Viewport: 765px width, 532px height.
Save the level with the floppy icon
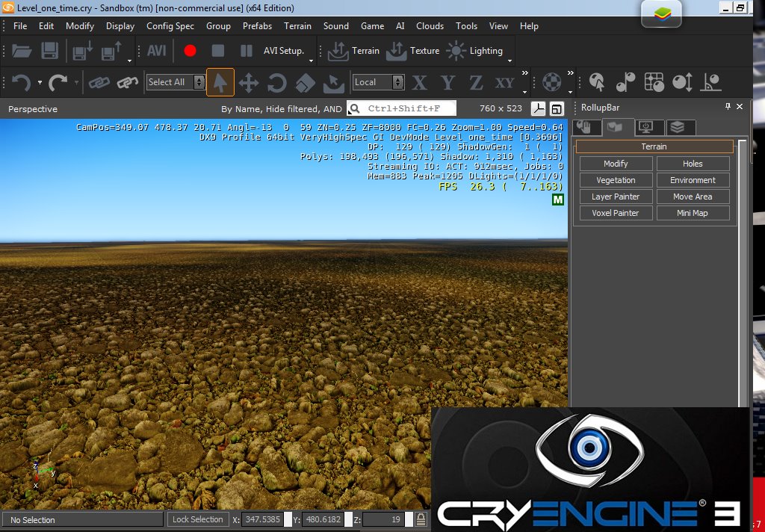(49, 51)
